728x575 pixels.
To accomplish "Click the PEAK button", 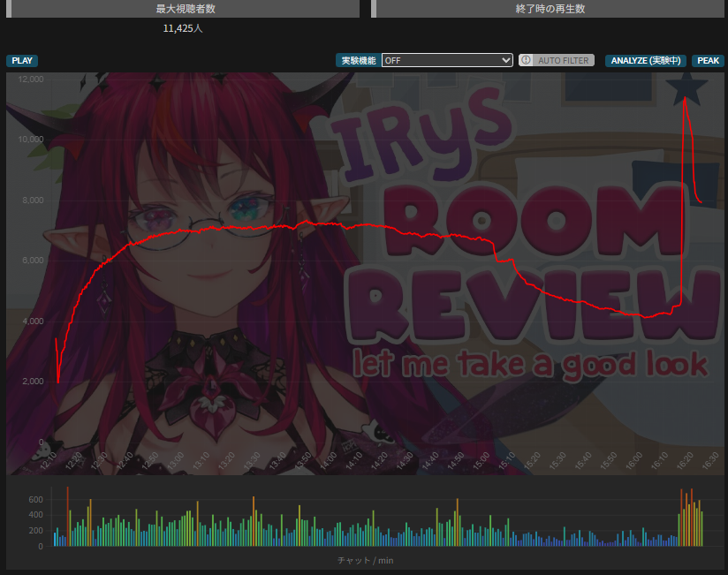I will tap(708, 61).
